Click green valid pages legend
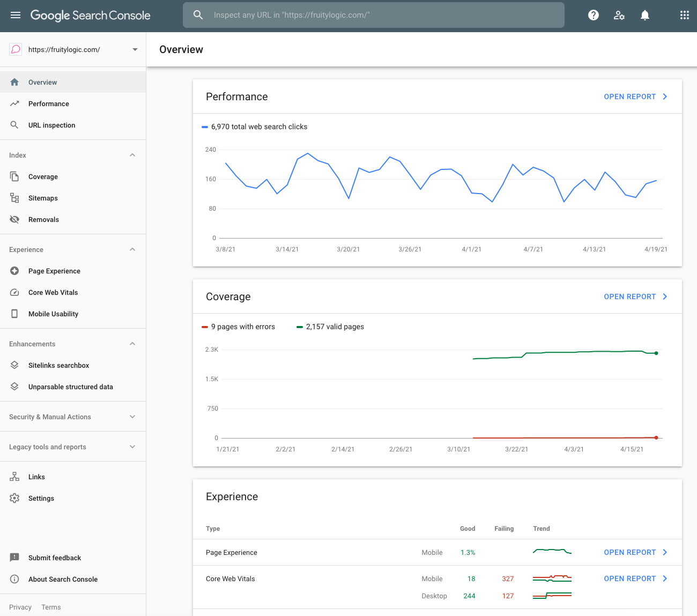This screenshot has height=616, width=697. point(330,326)
